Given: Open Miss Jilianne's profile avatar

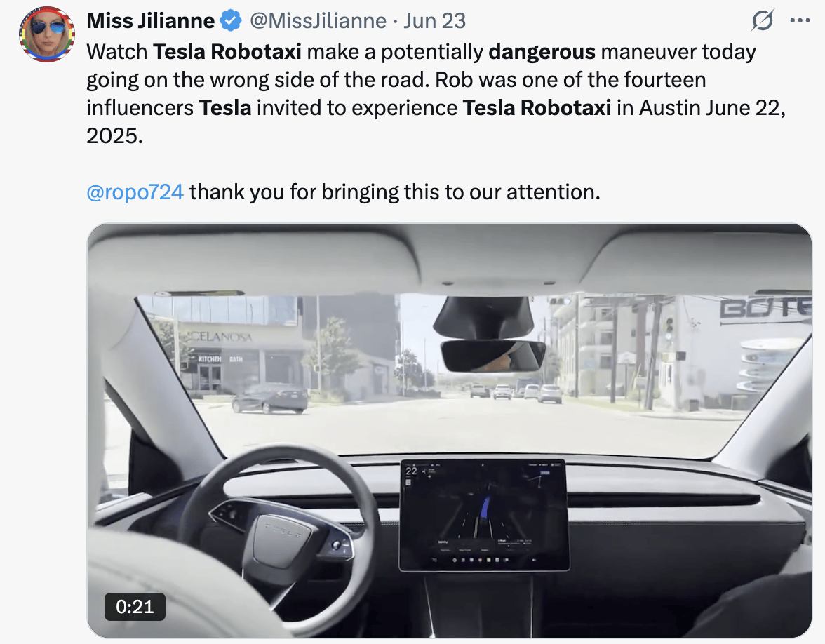Looking at the screenshot, I should tap(47, 35).
